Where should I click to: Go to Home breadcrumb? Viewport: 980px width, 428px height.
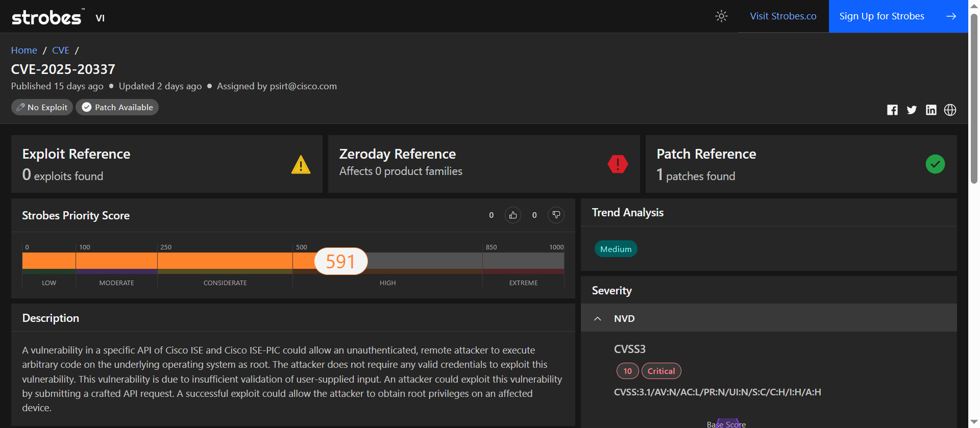[x=24, y=50]
